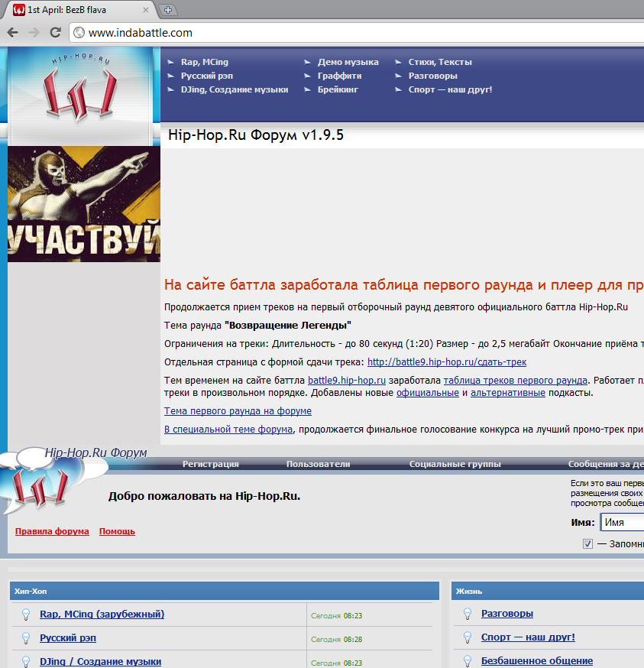Open the 'Русский рэп' forum list link
644x668 pixels.
[68, 638]
